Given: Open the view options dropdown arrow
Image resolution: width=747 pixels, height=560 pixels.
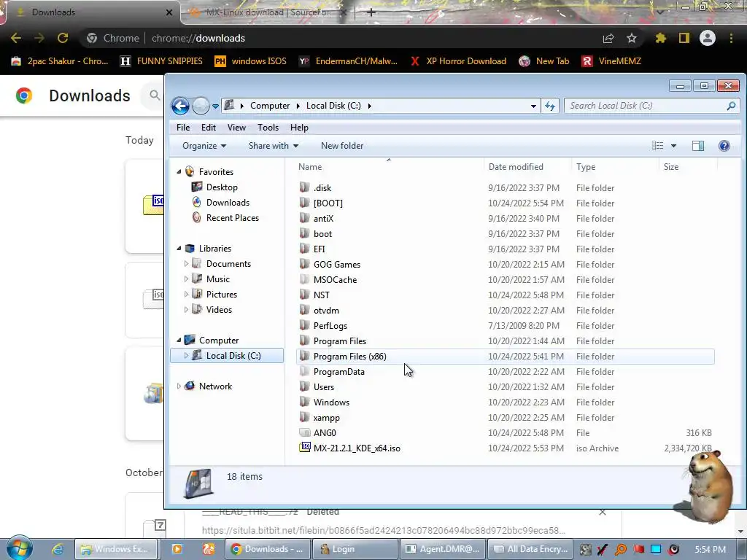Looking at the screenshot, I should pyautogui.click(x=673, y=146).
